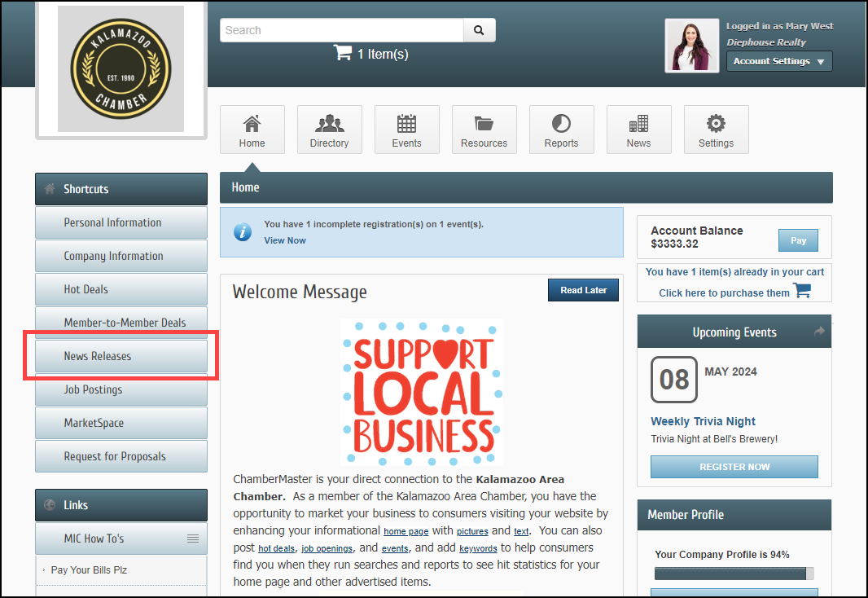Open the Resources folder icon tab
The image size is (868, 598).
click(x=484, y=130)
